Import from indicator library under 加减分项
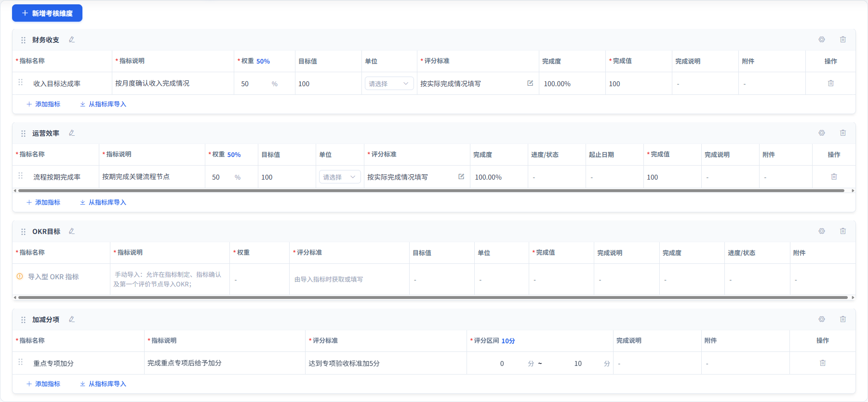This screenshot has width=868, height=402. click(x=103, y=384)
